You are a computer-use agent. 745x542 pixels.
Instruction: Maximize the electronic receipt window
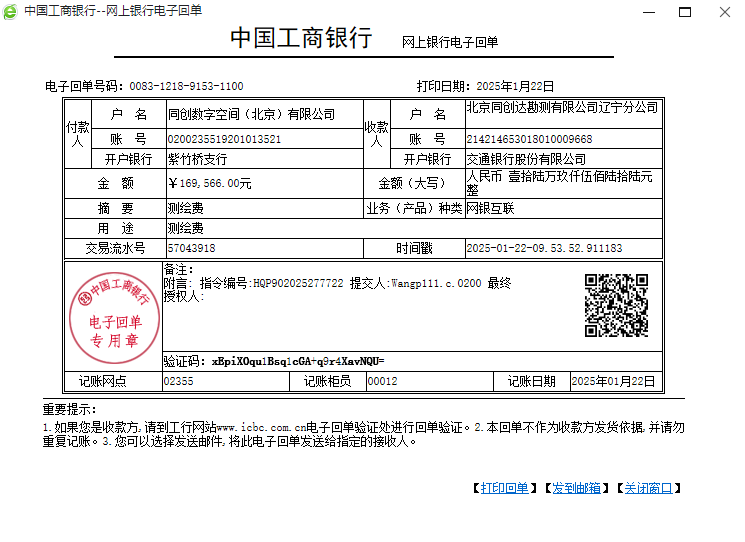(685, 12)
